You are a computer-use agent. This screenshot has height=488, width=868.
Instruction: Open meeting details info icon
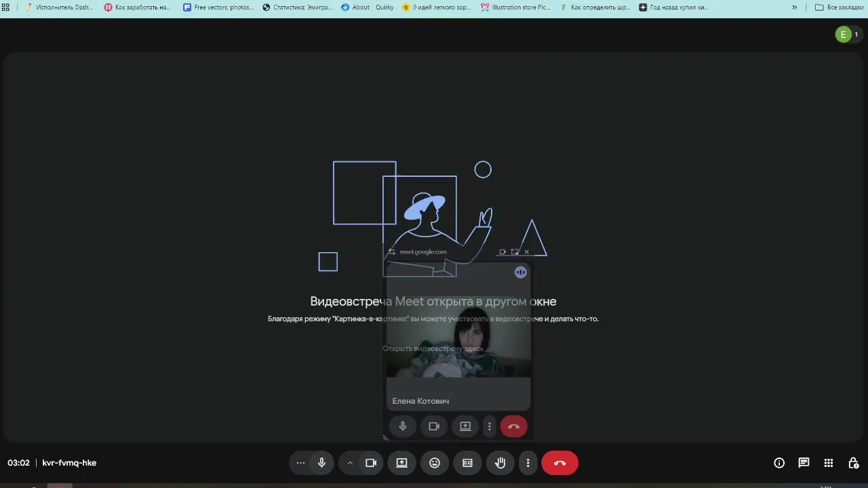779,463
